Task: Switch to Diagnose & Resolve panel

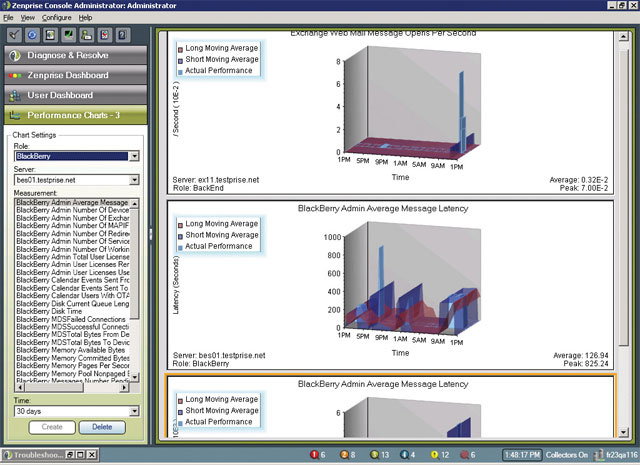Action: 76,56
